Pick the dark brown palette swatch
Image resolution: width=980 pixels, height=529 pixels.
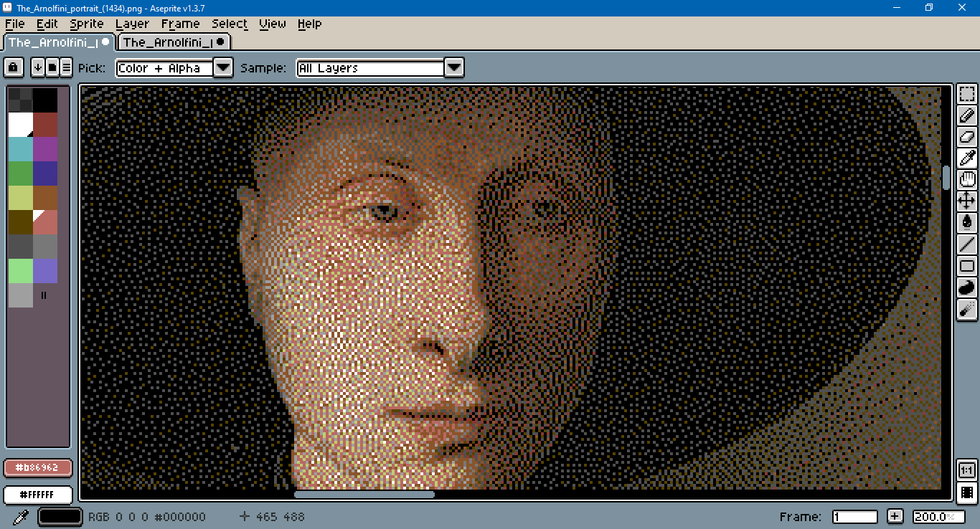click(x=21, y=222)
